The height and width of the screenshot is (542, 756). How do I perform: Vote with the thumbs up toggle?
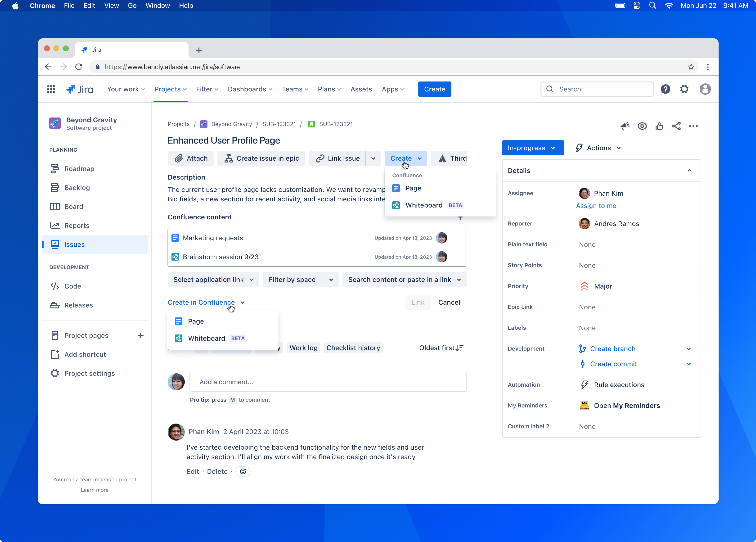coord(660,126)
